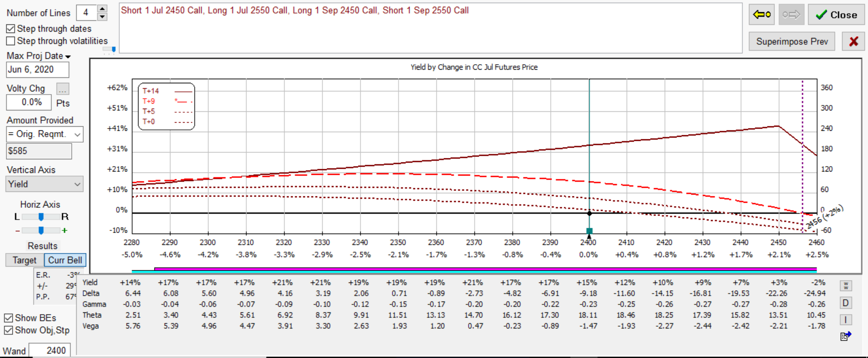Click the Delta value '6.44'
The image size is (868, 358).
pos(133,293)
